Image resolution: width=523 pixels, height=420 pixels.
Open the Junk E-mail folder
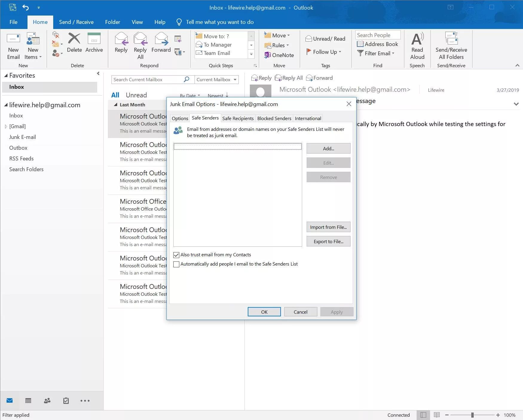pos(22,137)
